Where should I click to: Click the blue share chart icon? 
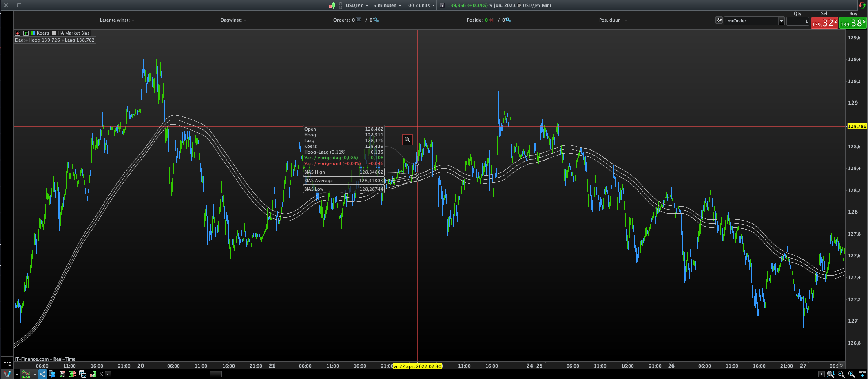42,374
